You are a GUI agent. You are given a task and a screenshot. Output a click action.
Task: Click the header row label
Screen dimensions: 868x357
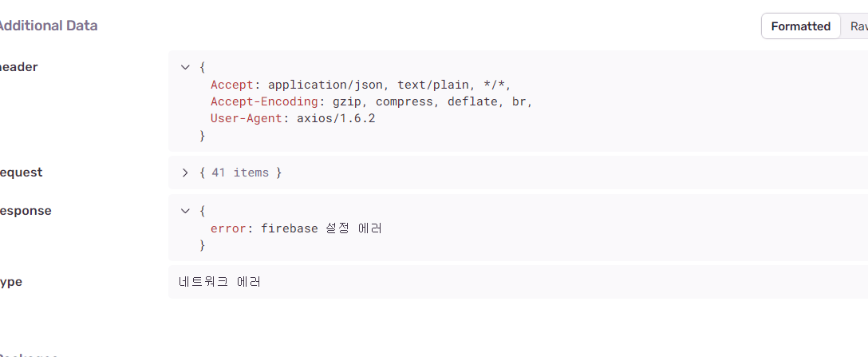18,67
